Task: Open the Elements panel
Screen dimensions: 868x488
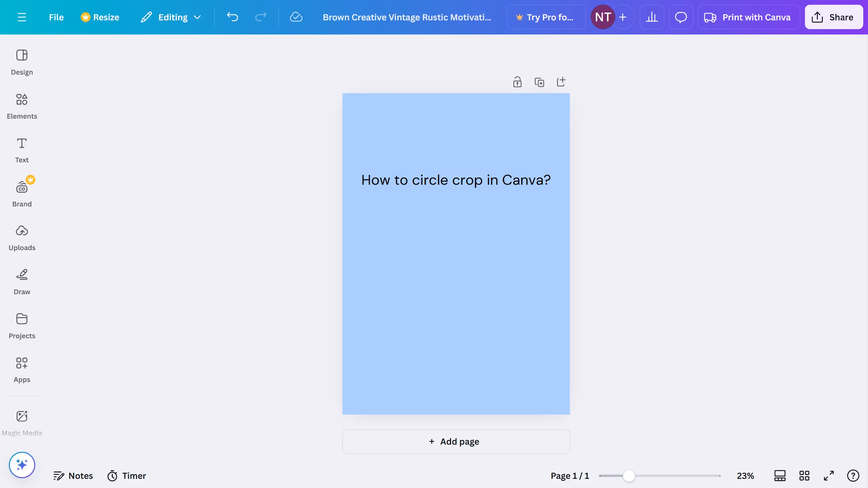Action: pyautogui.click(x=22, y=106)
